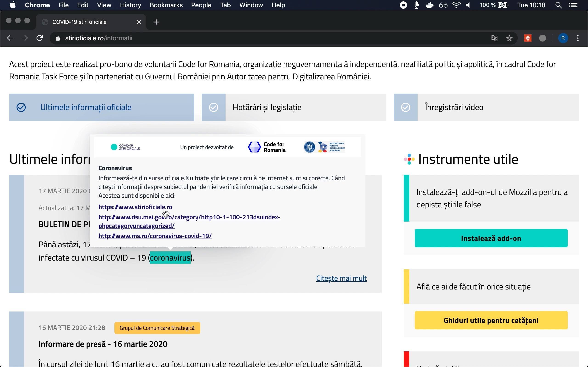
Task: Follow the Citește mai mult link
Action: 341,278
